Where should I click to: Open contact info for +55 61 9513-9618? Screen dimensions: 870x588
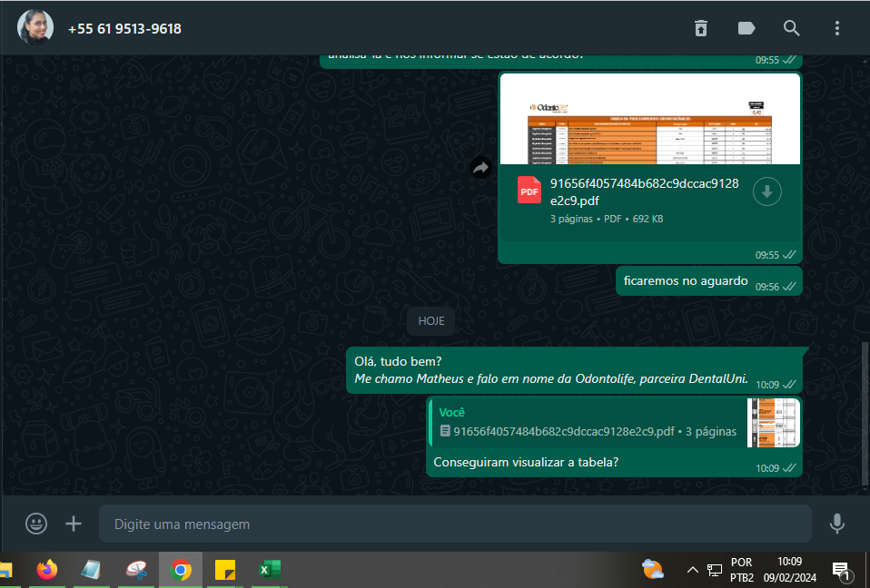point(124,29)
